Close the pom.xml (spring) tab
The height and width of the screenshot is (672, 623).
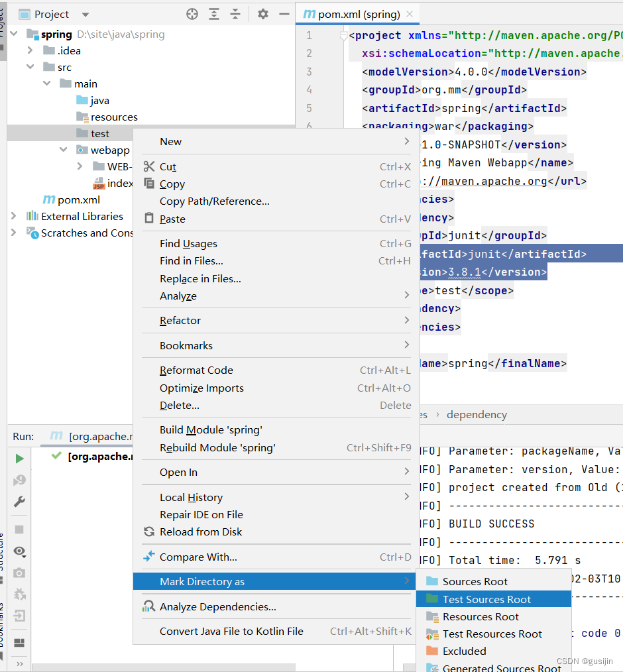tap(410, 14)
